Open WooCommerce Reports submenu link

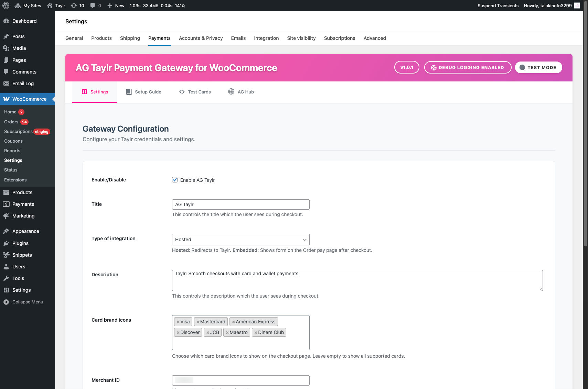(12, 151)
